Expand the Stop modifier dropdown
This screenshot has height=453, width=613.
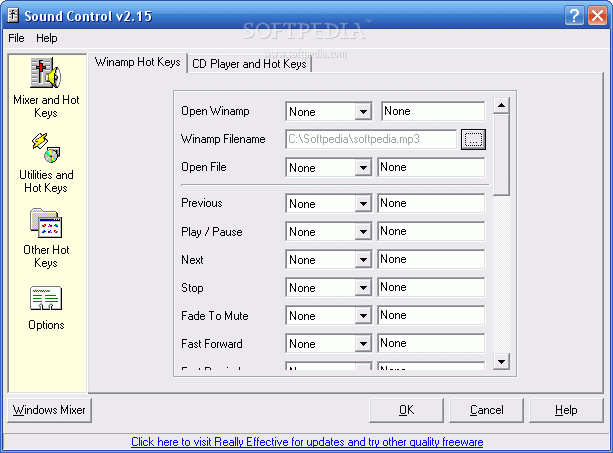click(x=363, y=288)
